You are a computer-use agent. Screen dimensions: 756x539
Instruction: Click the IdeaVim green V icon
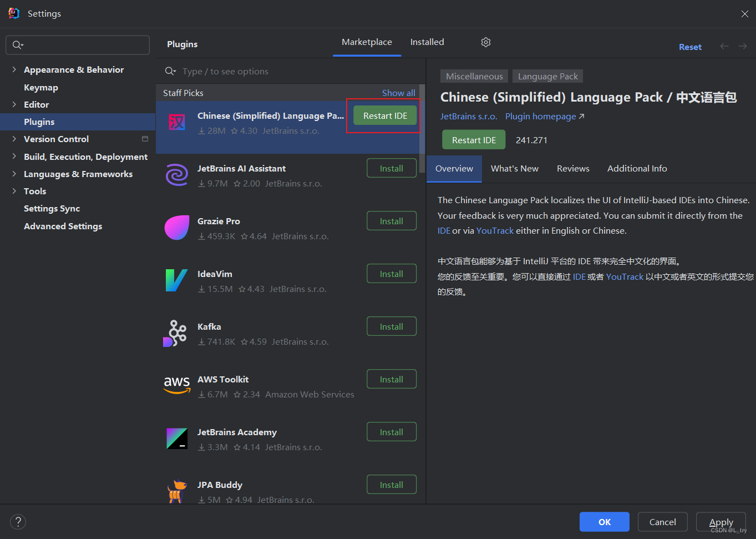pos(177,280)
